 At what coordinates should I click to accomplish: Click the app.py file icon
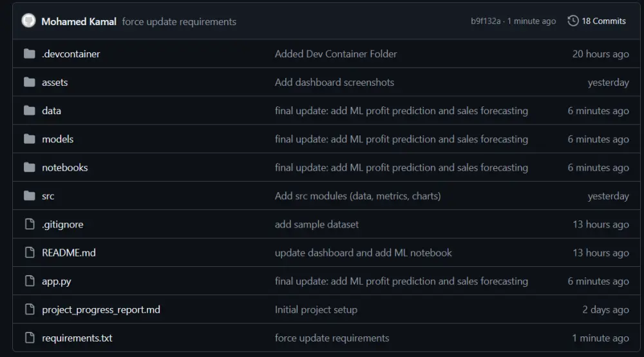[x=29, y=281]
